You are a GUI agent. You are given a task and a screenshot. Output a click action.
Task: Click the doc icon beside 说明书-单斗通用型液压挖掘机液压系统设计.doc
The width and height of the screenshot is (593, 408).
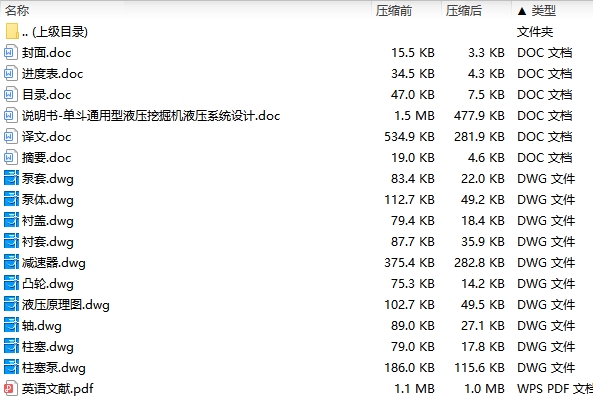[11, 115]
